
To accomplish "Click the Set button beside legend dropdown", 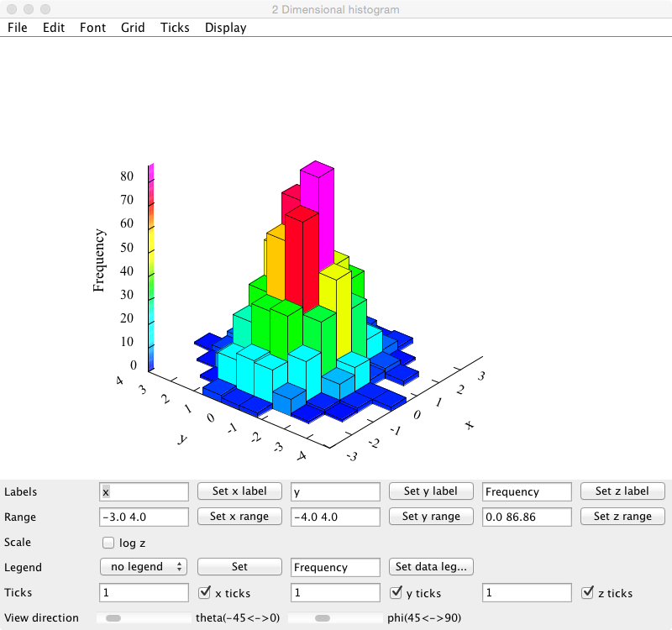I will pos(239,567).
